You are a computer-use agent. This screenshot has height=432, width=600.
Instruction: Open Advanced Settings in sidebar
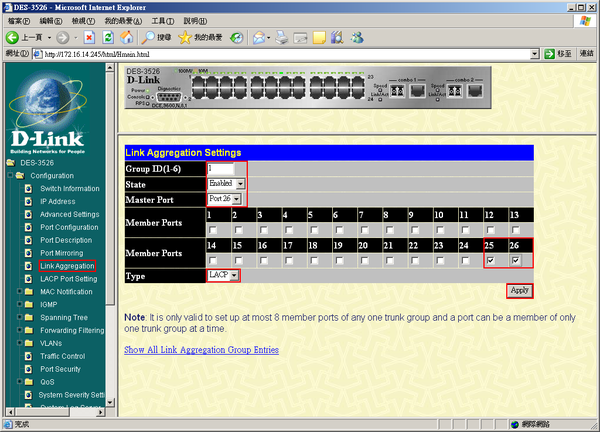70,214
